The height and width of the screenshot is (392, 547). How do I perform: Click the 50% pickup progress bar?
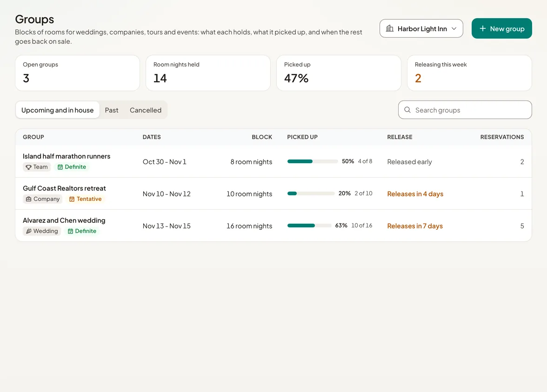pyautogui.click(x=313, y=161)
